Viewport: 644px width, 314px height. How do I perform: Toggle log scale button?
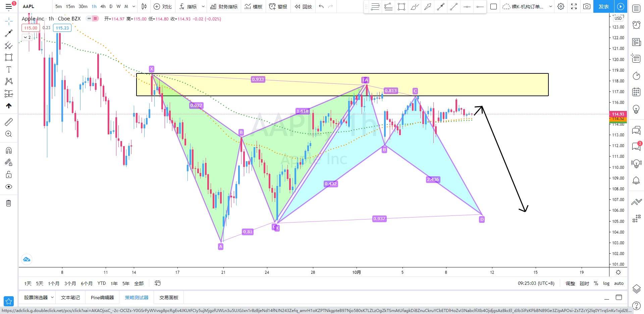(606, 283)
